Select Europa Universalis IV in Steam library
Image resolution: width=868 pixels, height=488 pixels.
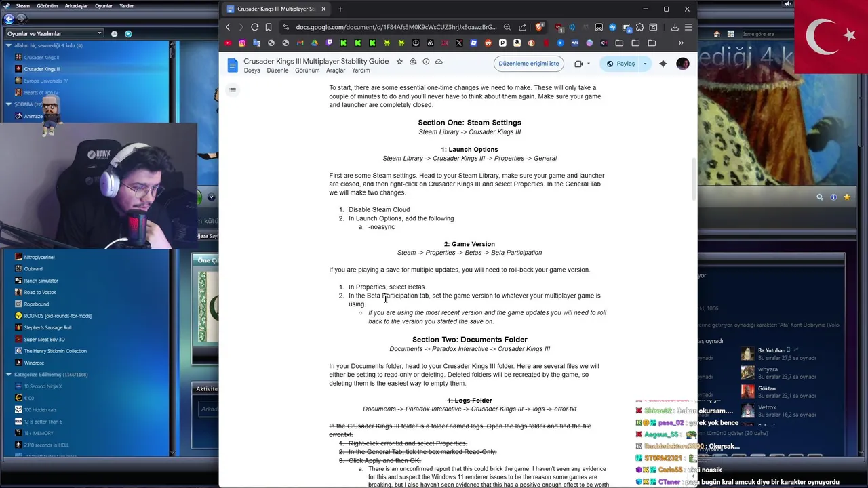45,81
